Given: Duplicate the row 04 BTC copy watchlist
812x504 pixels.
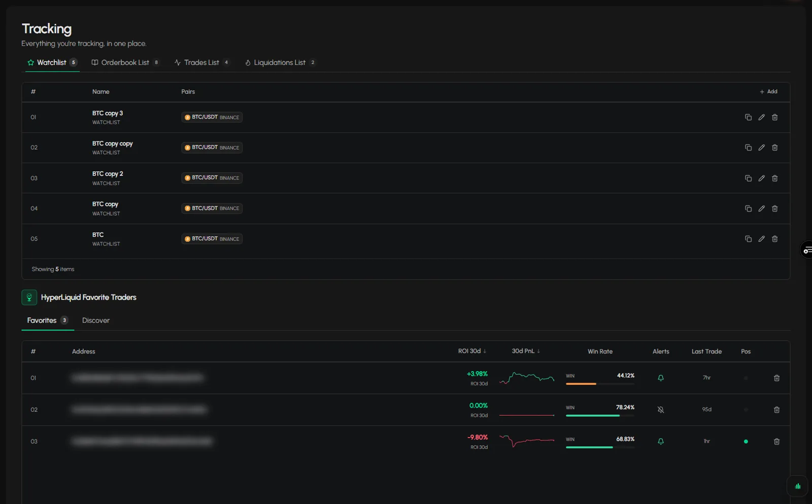Looking at the screenshot, I should tap(748, 208).
